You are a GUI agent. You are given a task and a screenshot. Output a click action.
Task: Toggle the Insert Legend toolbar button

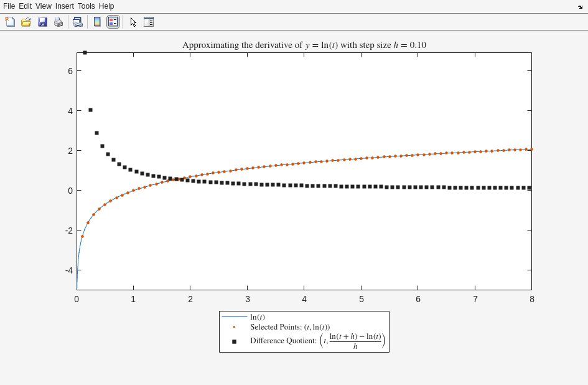pos(113,22)
